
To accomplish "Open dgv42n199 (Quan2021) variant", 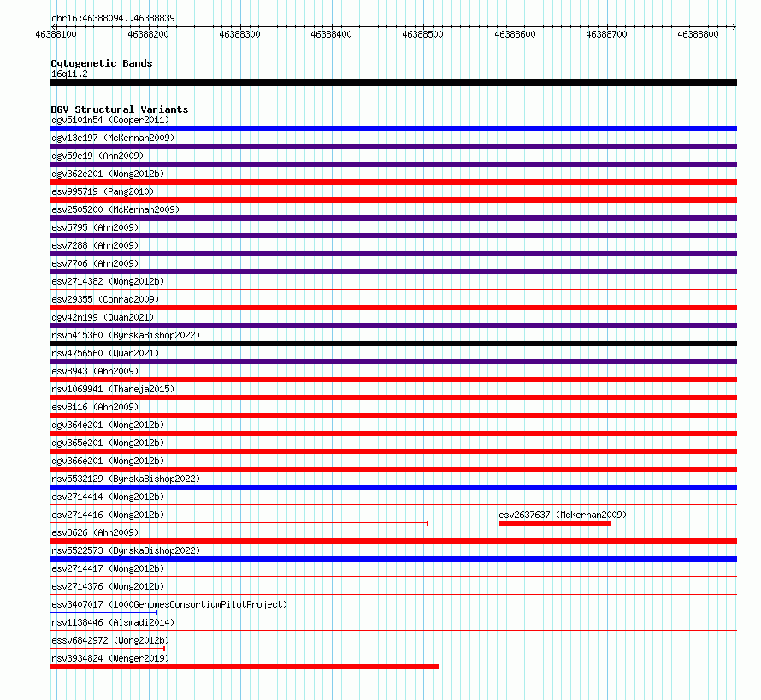I will tap(103, 317).
